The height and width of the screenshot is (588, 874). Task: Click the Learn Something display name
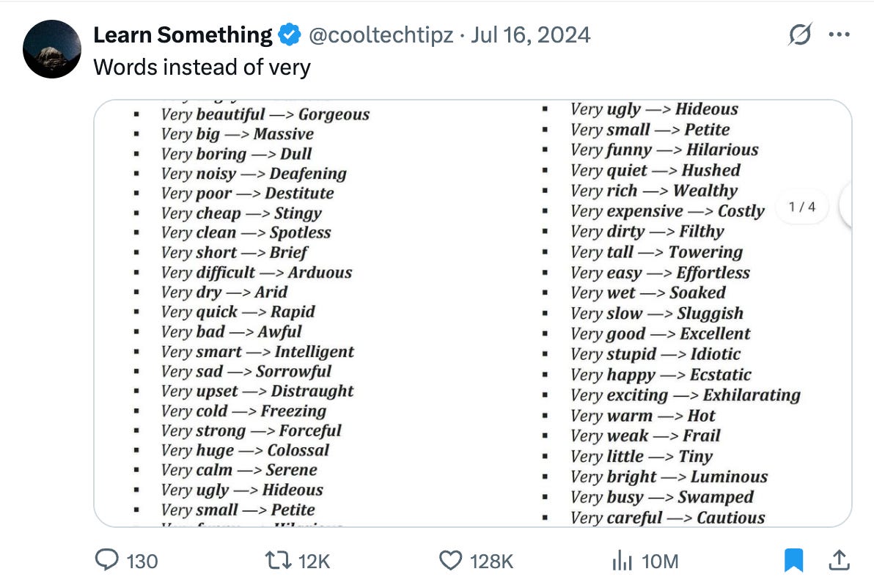point(183,34)
